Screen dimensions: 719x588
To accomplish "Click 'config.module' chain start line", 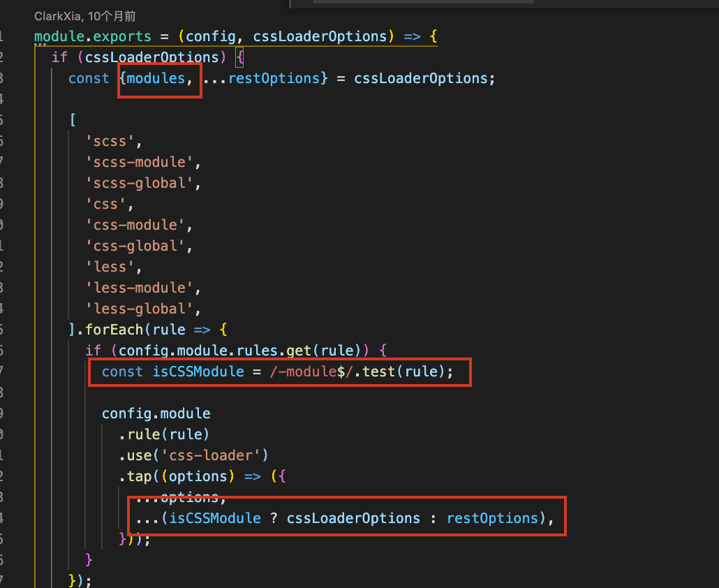I will pyautogui.click(x=156, y=413).
